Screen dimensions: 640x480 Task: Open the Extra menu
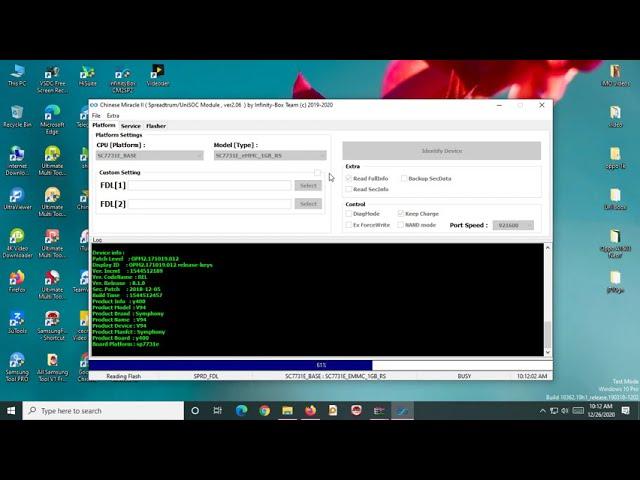click(x=113, y=116)
